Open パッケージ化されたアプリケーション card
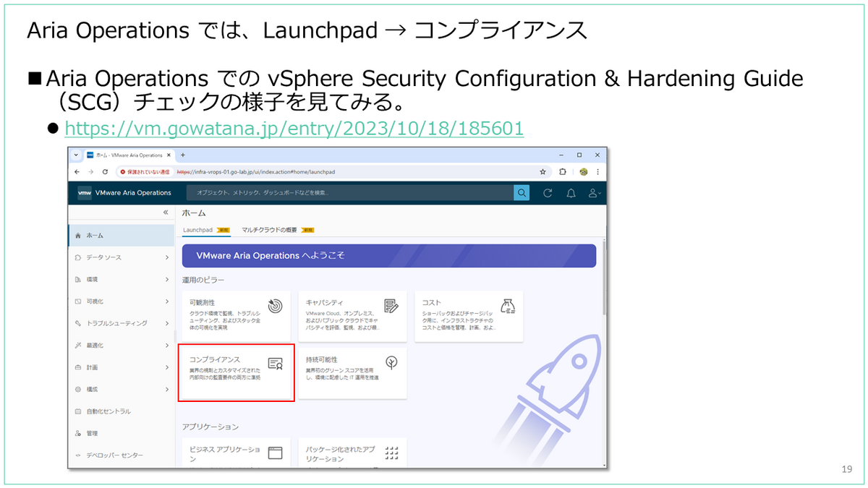 point(352,452)
